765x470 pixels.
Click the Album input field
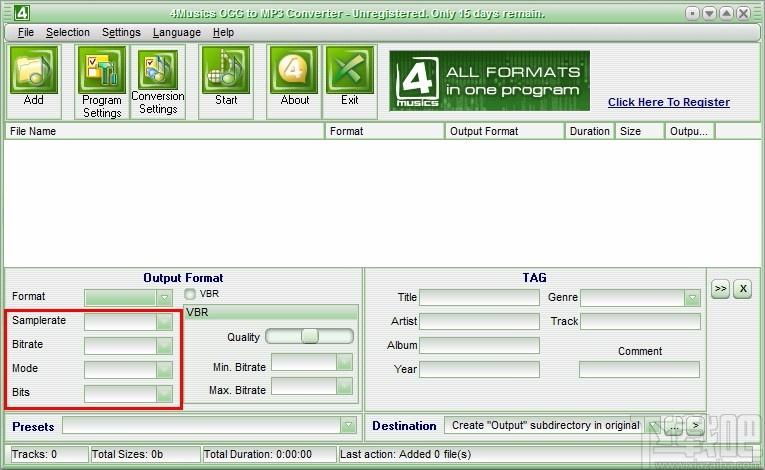[x=479, y=345]
